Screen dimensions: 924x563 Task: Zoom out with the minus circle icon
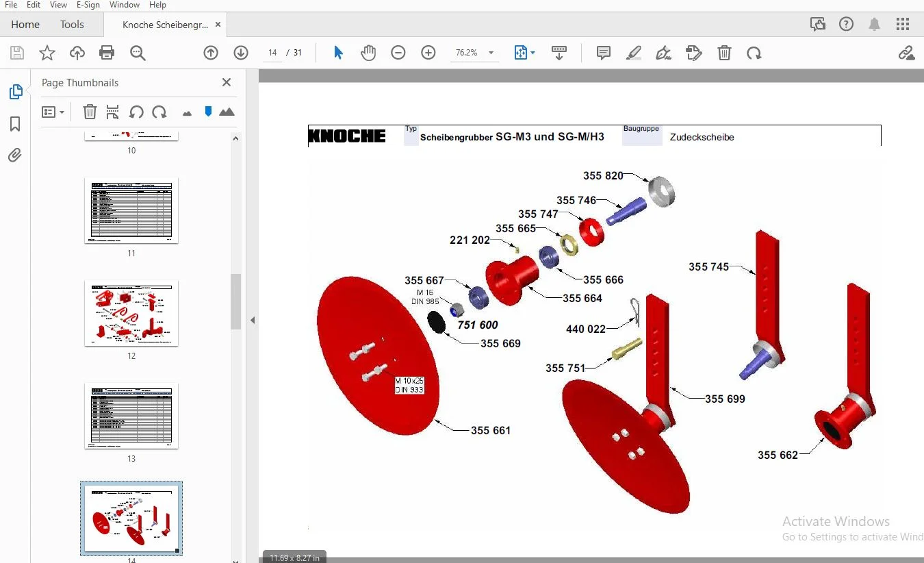pos(398,53)
